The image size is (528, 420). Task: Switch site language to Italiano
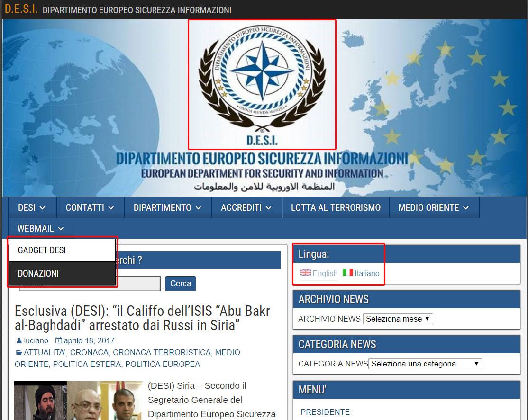click(367, 273)
